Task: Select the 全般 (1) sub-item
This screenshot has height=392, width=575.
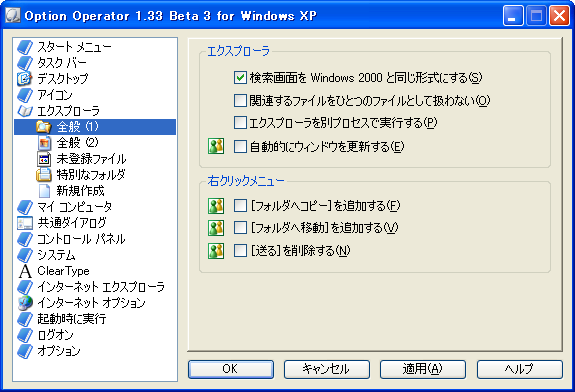Action: click(78, 127)
